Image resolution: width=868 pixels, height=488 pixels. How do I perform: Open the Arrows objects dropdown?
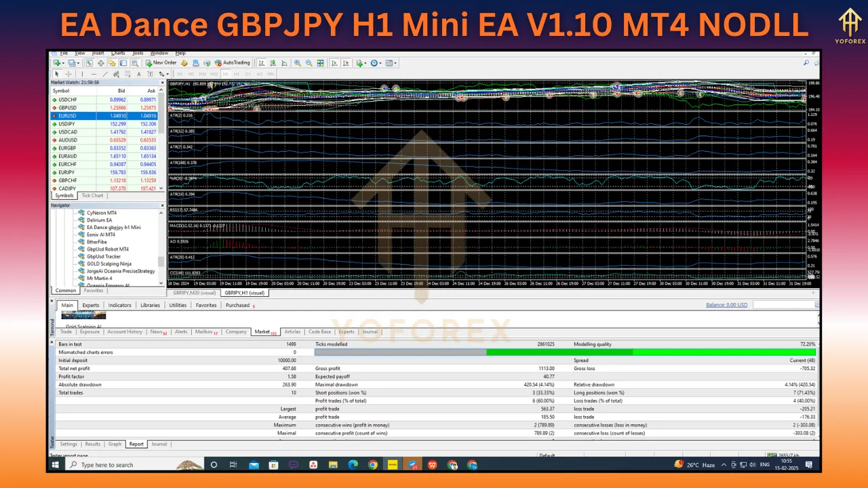[x=163, y=74]
